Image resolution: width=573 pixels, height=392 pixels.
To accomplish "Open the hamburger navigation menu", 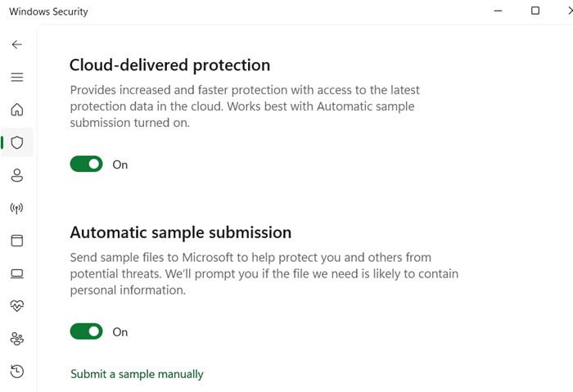I will [x=16, y=77].
